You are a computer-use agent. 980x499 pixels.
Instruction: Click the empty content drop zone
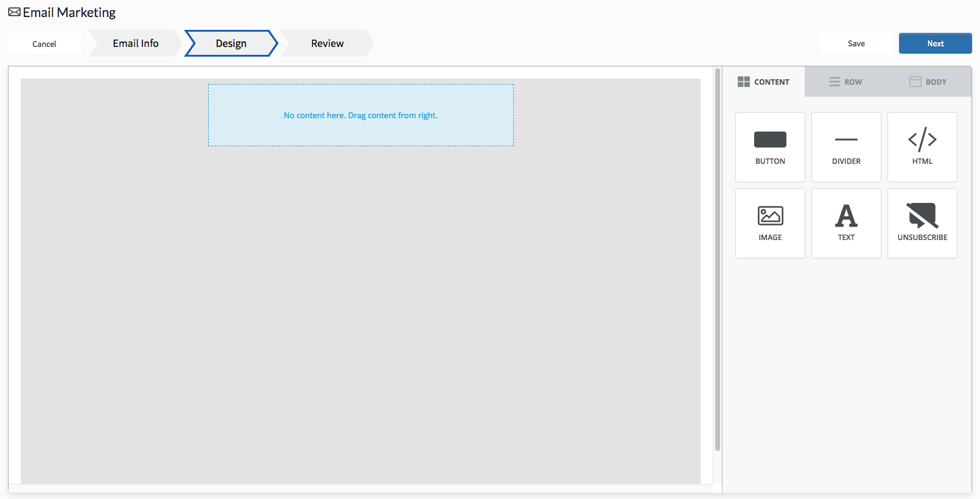point(361,115)
